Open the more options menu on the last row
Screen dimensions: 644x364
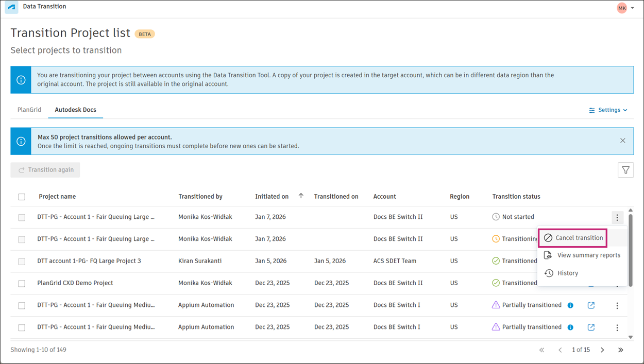click(x=617, y=327)
